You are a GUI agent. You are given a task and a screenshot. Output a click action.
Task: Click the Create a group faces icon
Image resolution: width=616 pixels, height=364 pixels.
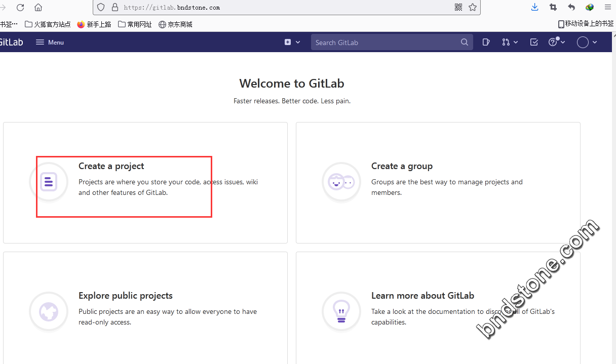point(341,182)
